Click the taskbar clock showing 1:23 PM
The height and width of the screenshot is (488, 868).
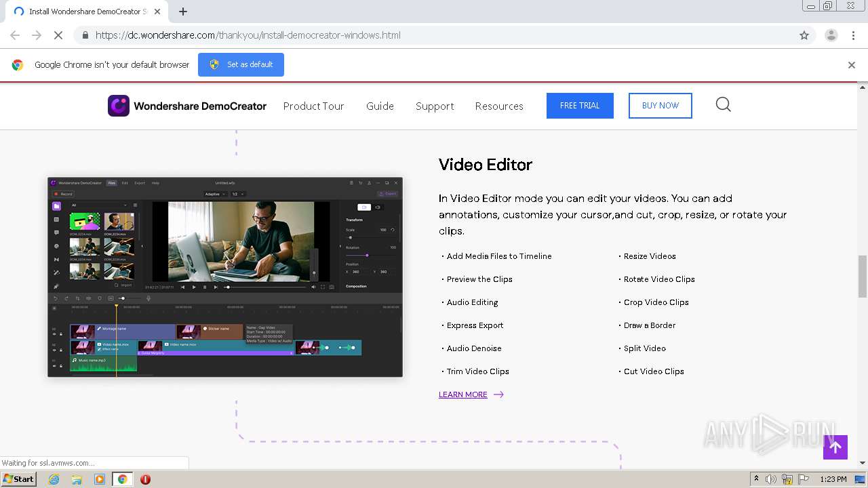pyautogui.click(x=833, y=479)
